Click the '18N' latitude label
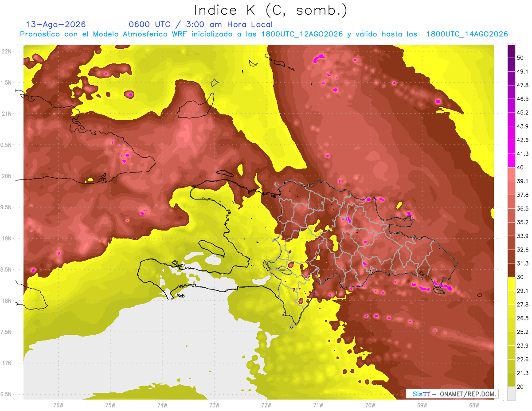 pos(7,301)
